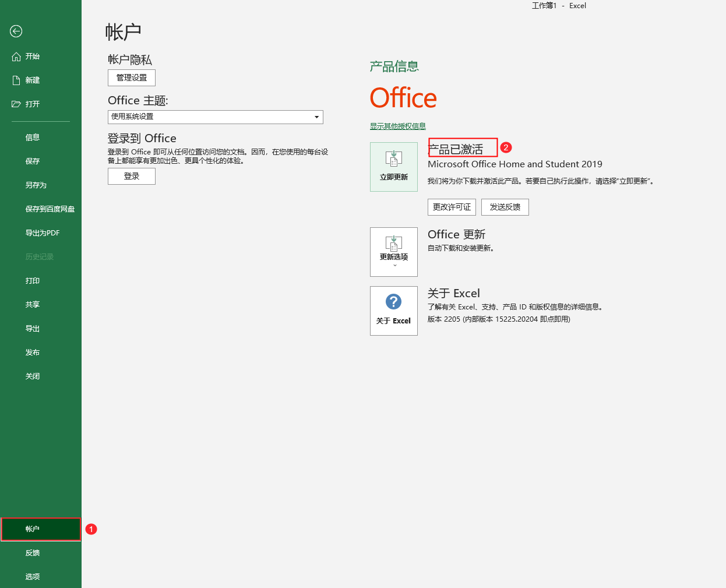The width and height of the screenshot is (726, 588).
Task: Click the orange Office logo
Action: pos(403,98)
